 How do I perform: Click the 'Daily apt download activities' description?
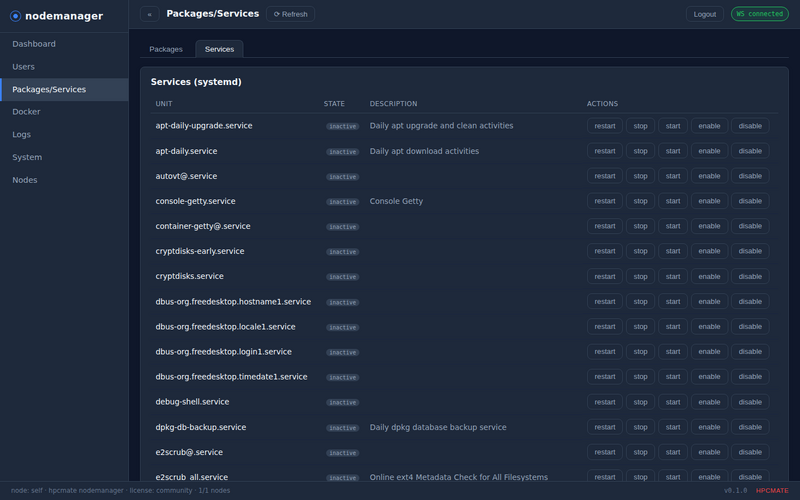coord(424,151)
